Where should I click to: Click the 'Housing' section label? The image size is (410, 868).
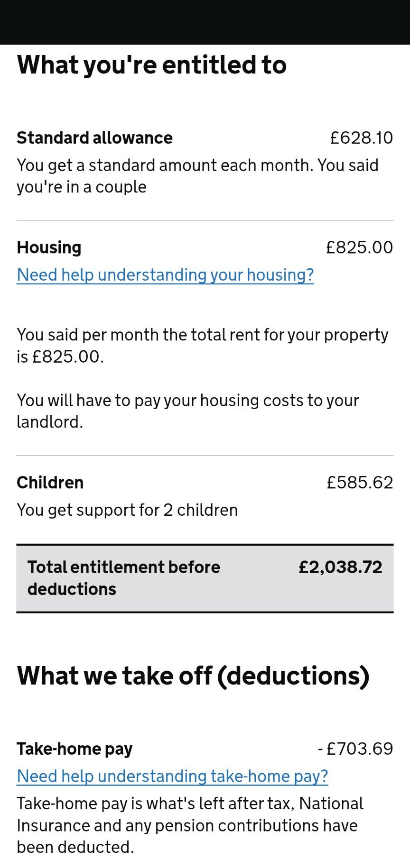(49, 247)
